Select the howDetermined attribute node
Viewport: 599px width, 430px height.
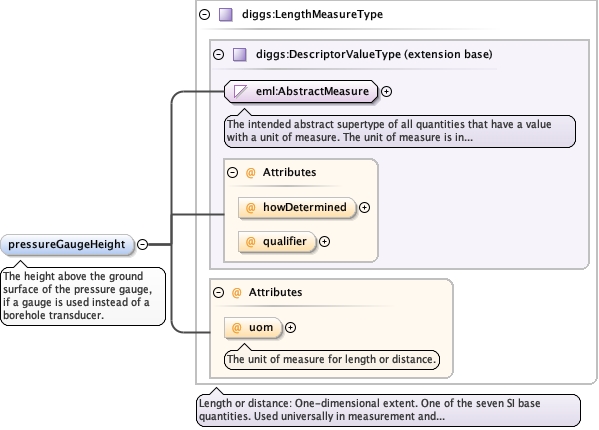297,208
